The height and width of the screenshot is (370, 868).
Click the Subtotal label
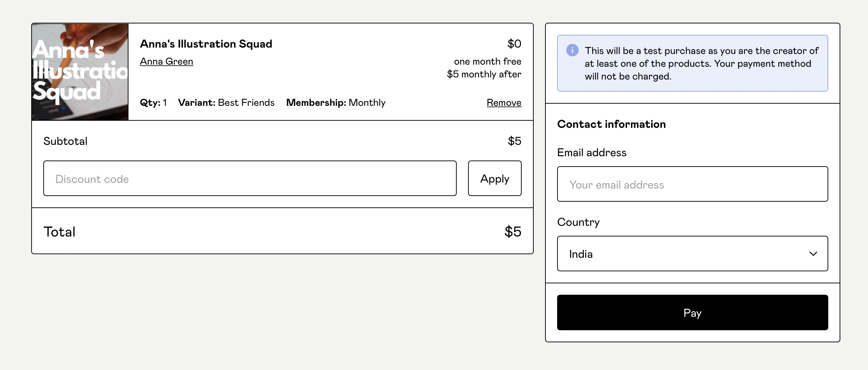[x=65, y=141]
